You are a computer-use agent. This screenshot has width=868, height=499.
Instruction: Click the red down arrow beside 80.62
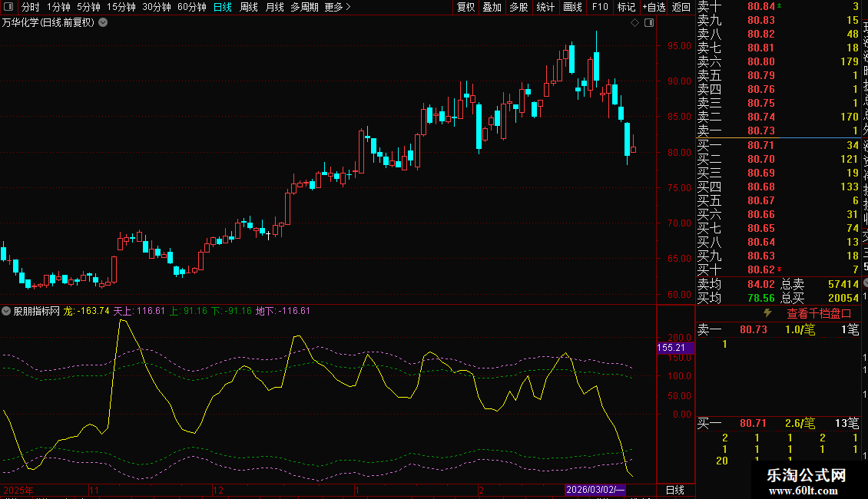[780, 269]
